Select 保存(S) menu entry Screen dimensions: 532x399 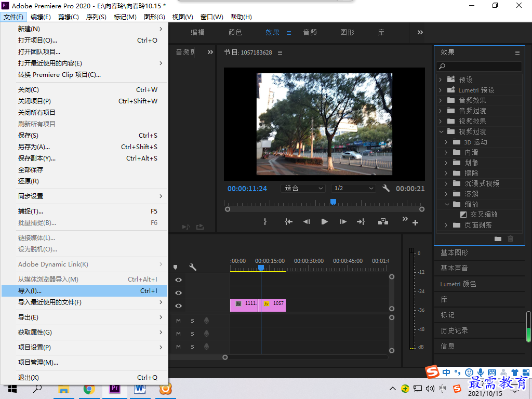coord(84,136)
